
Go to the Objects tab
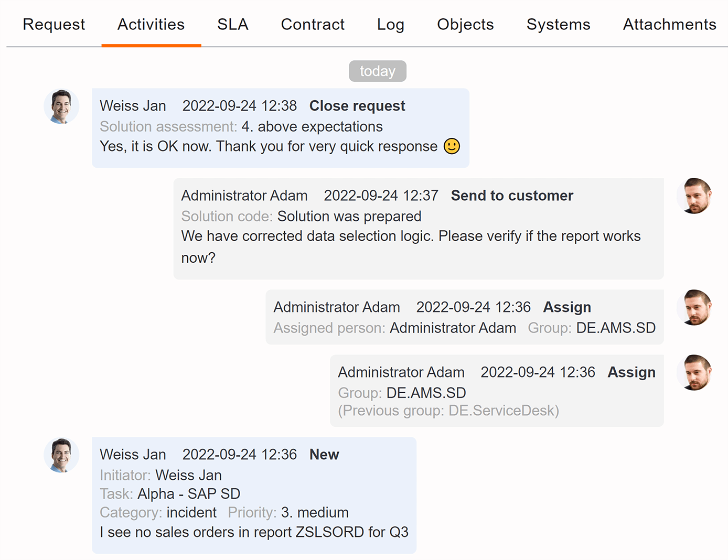pyautogui.click(x=465, y=24)
